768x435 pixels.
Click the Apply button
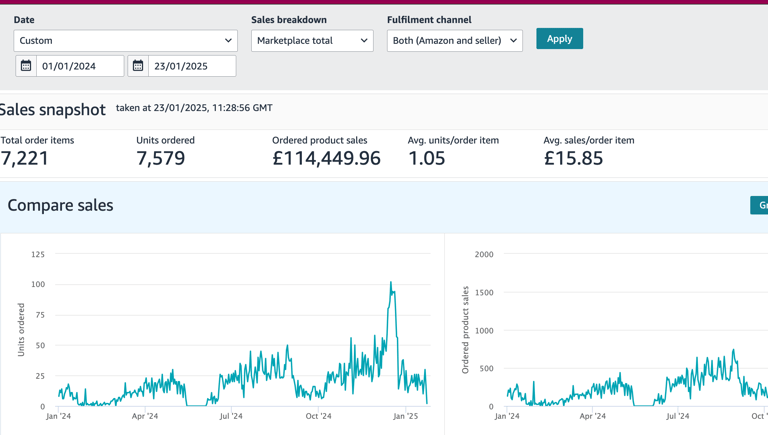point(559,39)
